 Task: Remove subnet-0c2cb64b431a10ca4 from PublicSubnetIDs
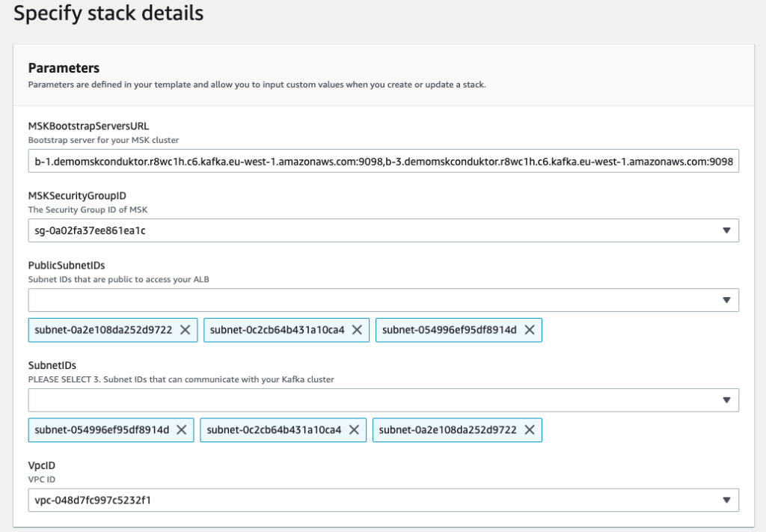point(357,330)
